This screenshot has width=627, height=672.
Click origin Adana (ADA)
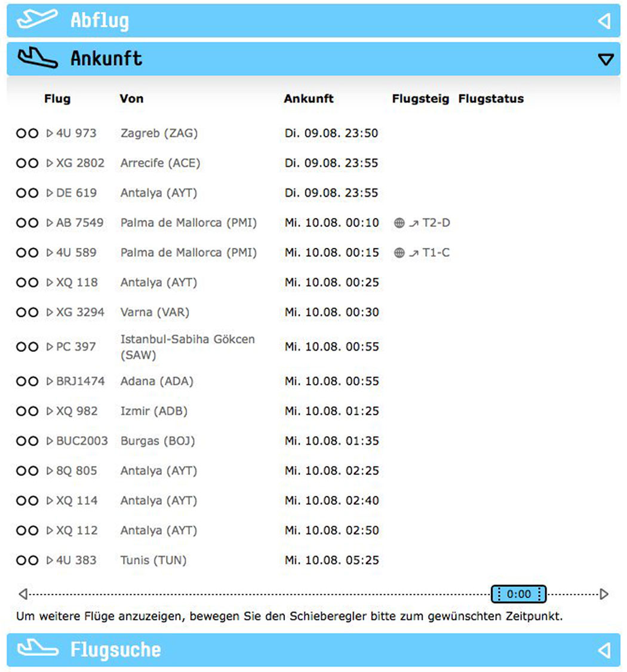157,382
